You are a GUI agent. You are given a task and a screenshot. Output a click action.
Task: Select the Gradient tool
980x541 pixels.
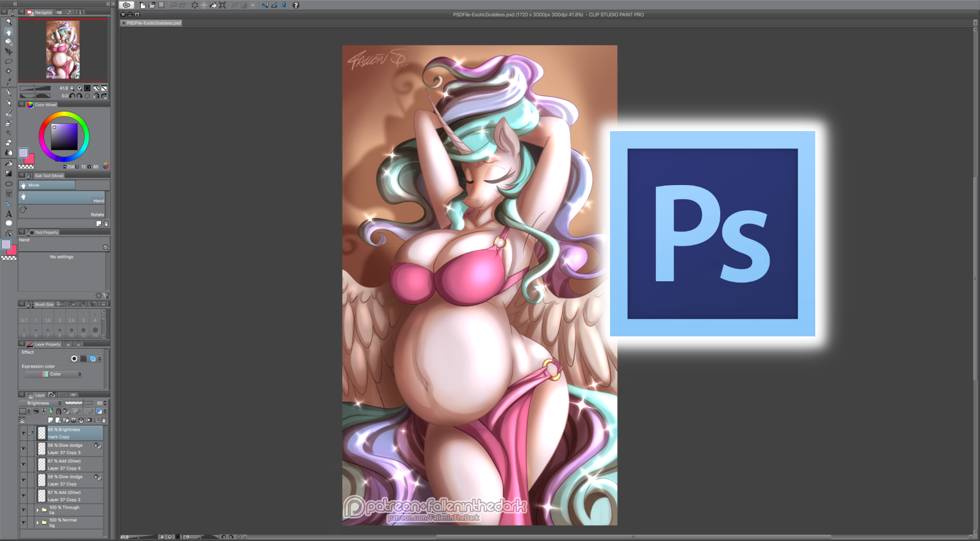click(9, 173)
